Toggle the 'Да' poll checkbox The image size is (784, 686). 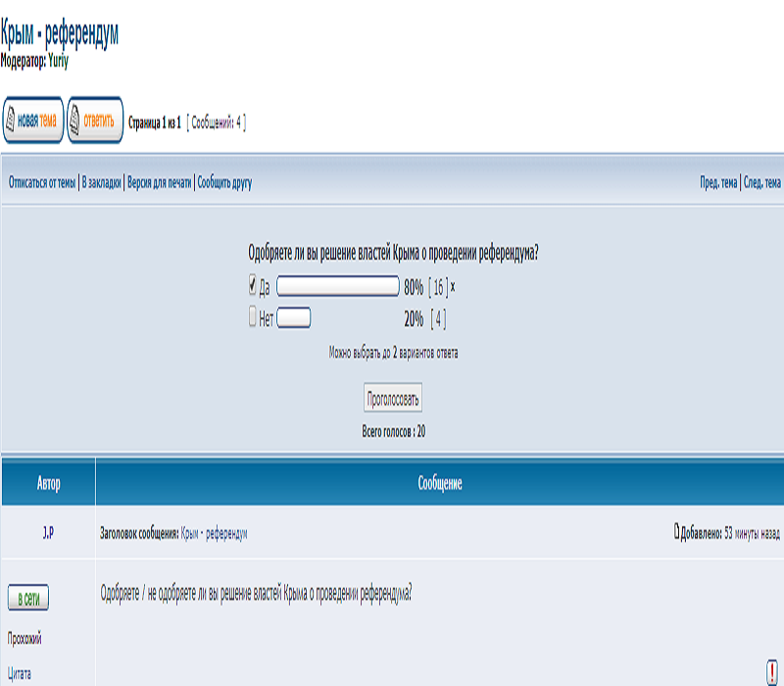coord(253,286)
